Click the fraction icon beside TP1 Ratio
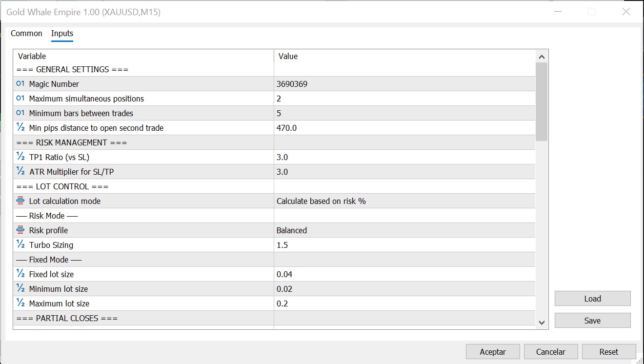The height and width of the screenshot is (364, 644). pyautogui.click(x=20, y=157)
